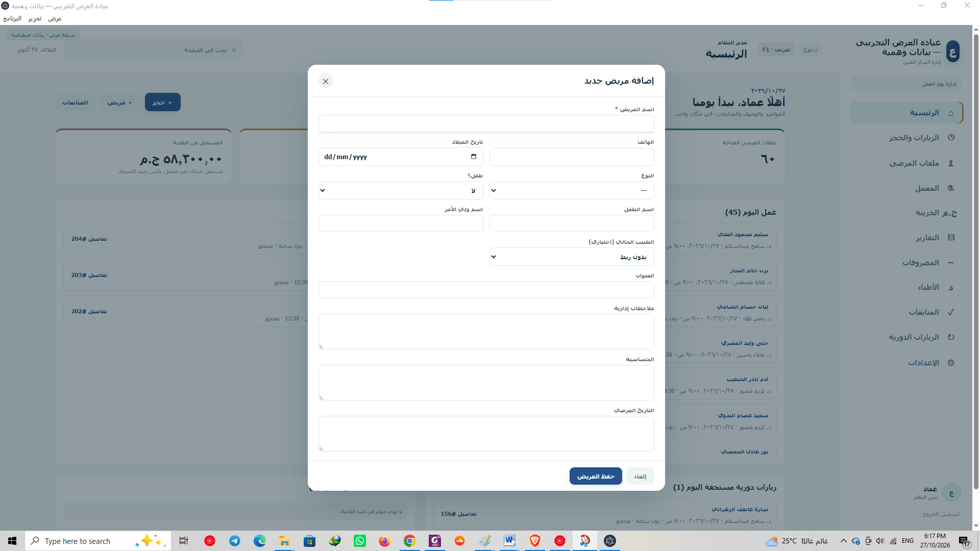Click the تاريخ الميلاد date field

[x=401, y=157]
